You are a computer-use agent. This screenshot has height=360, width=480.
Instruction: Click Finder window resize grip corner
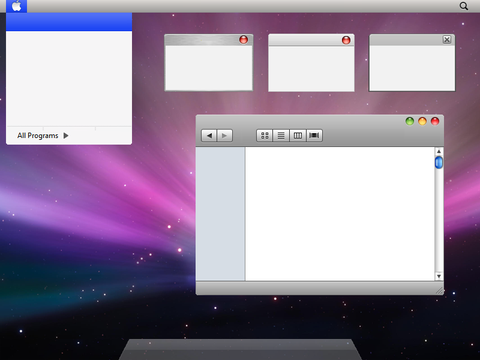click(x=440, y=291)
